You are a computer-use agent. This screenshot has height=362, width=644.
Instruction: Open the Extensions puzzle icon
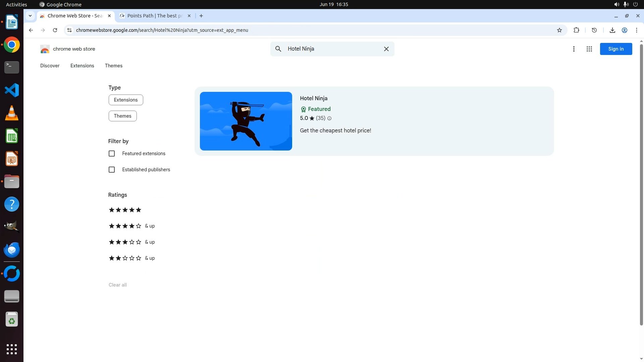pyautogui.click(x=576, y=30)
